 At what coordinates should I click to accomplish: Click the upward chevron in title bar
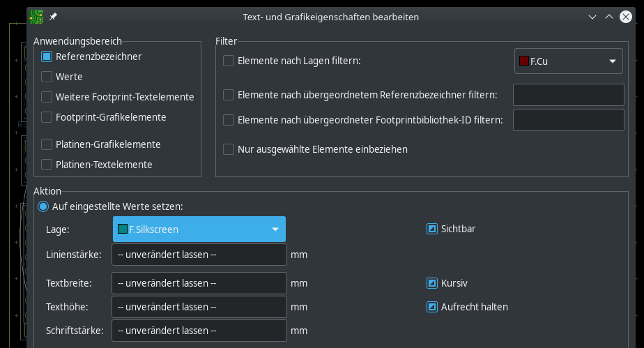click(609, 17)
